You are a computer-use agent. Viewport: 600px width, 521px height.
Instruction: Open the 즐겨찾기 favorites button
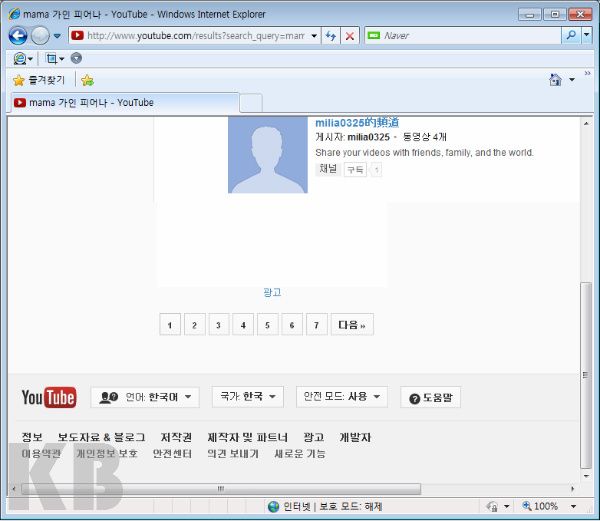coord(39,80)
